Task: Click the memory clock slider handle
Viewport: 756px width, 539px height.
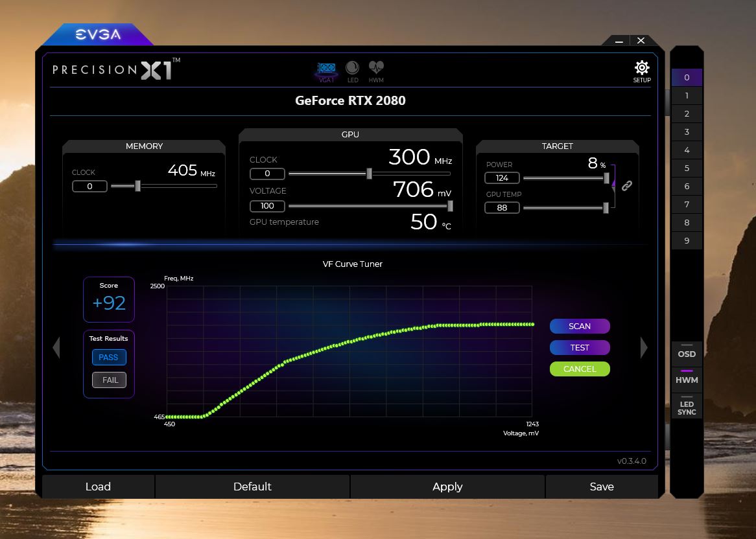Action: (x=137, y=185)
